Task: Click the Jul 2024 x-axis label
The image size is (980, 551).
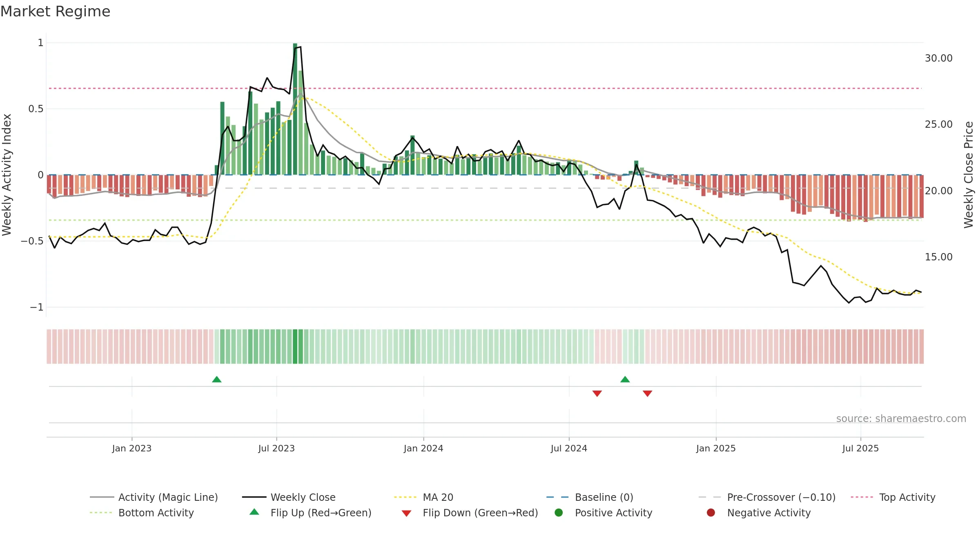Action: pos(569,448)
